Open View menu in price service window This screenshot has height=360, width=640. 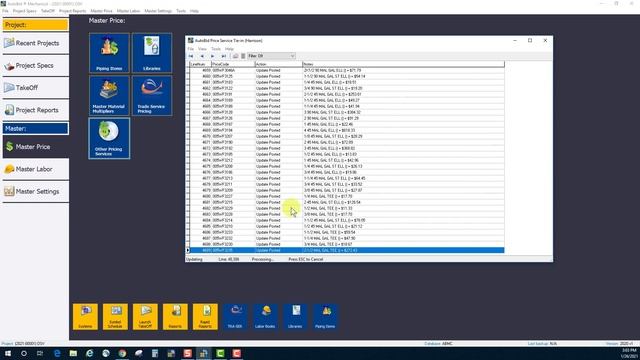coord(202,49)
